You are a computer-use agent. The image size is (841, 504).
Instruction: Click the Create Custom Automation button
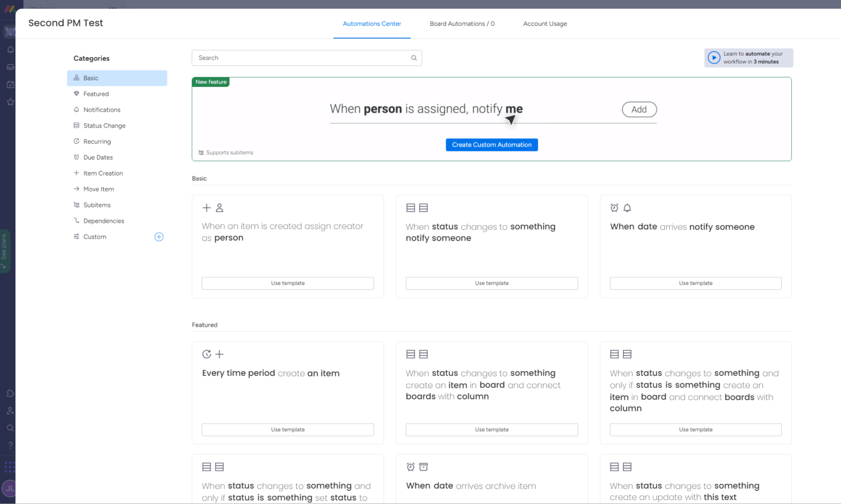click(491, 144)
